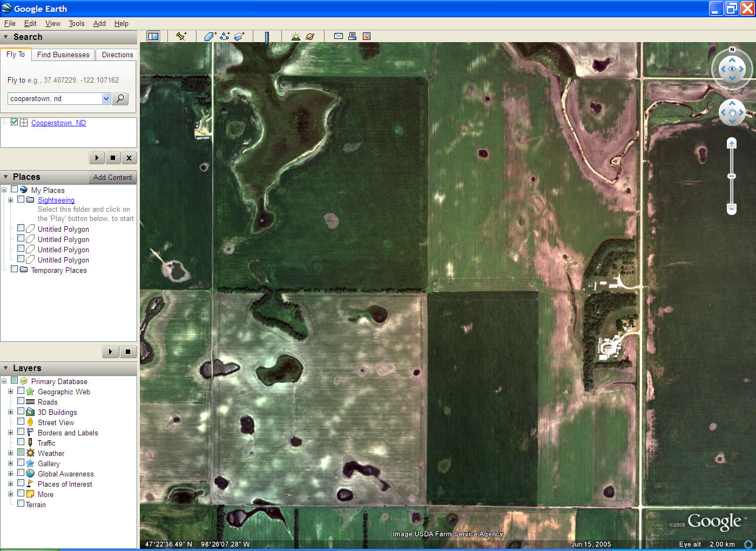Add a path using the toolbar
Image resolution: width=756 pixels, height=551 pixels.
pos(225,36)
